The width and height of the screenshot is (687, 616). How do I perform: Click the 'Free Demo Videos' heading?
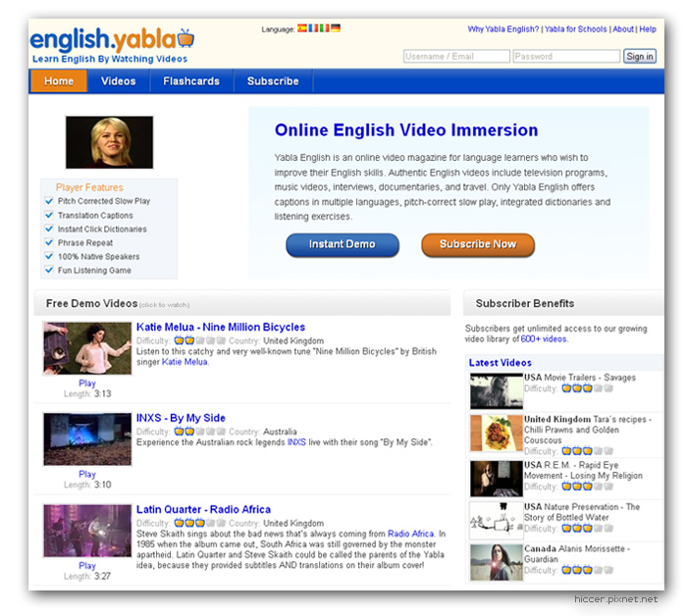click(91, 303)
